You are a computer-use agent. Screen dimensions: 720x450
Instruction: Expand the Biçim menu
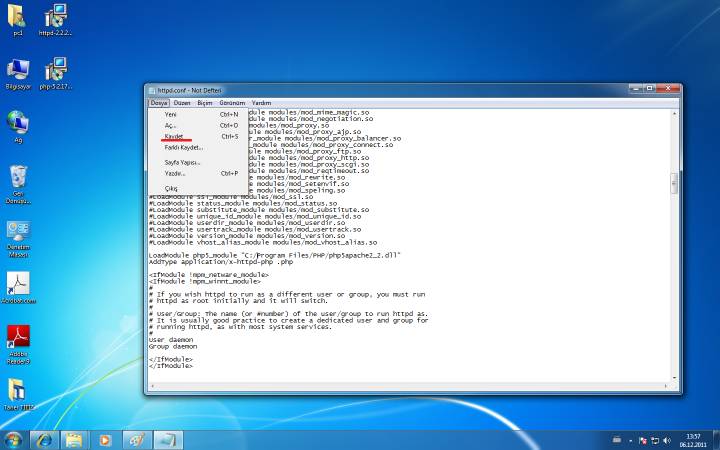point(204,102)
